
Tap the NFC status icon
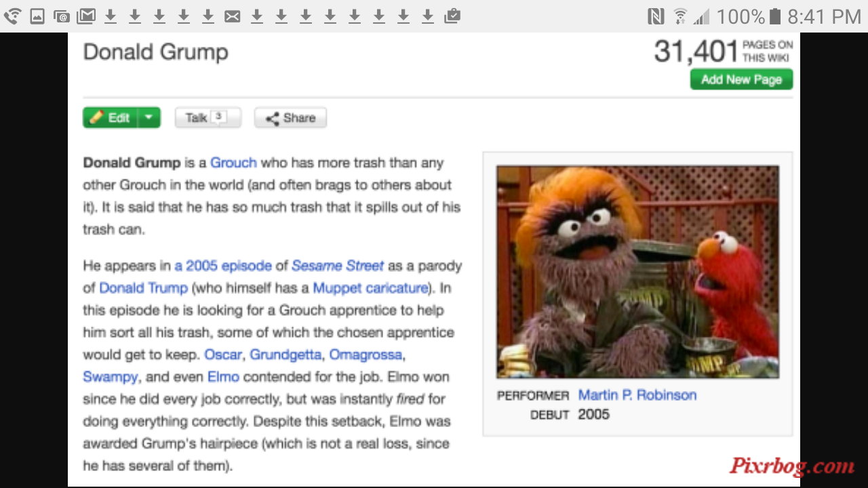click(x=656, y=16)
